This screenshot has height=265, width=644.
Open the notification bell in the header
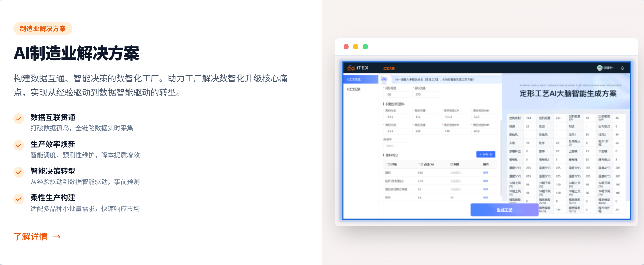tap(622, 68)
